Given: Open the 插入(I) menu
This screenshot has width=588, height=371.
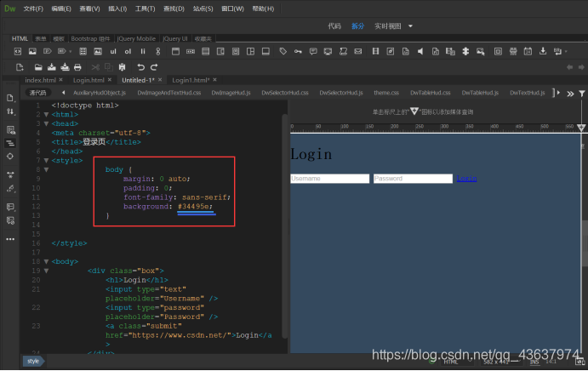Looking at the screenshot, I should (x=117, y=9).
